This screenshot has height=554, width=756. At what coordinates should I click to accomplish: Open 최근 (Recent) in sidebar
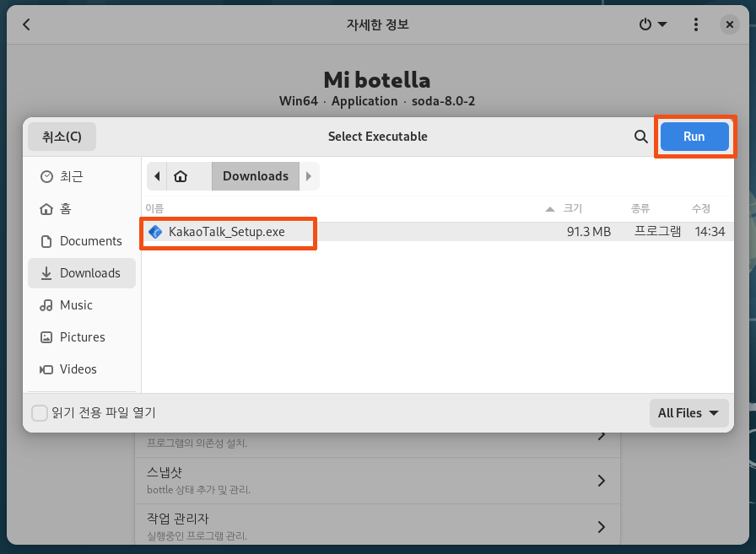pyautogui.click(x=82, y=177)
